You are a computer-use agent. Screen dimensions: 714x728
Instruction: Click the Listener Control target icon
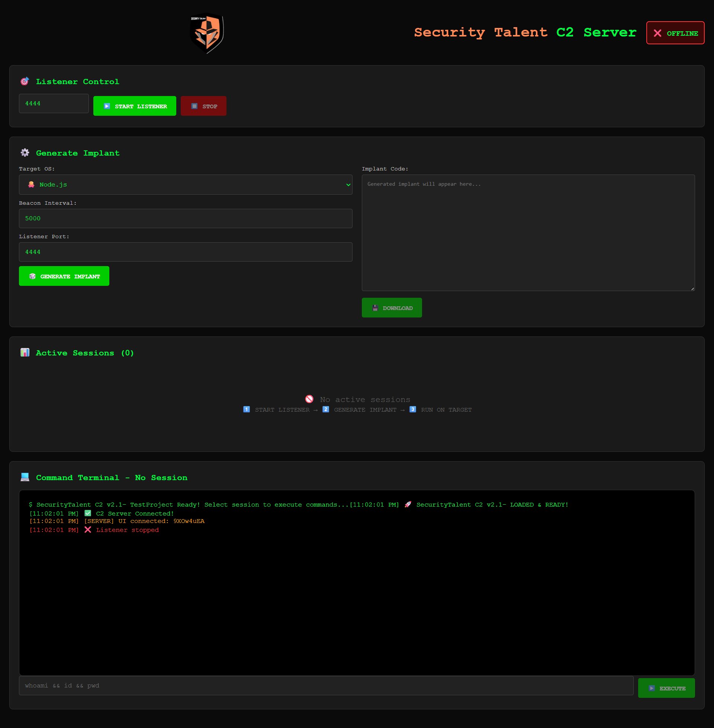point(25,82)
